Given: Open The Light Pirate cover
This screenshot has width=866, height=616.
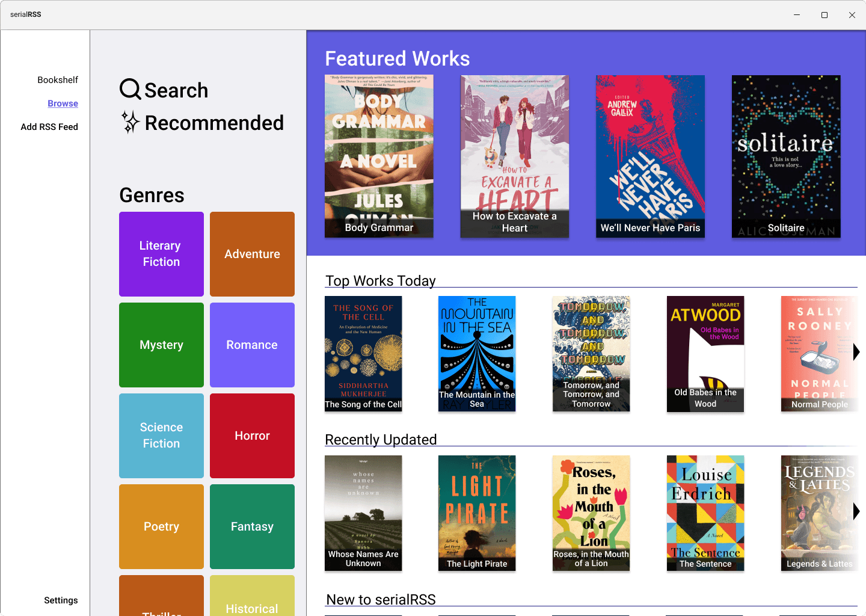Looking at the screenshot, I should tap(477, 513).
